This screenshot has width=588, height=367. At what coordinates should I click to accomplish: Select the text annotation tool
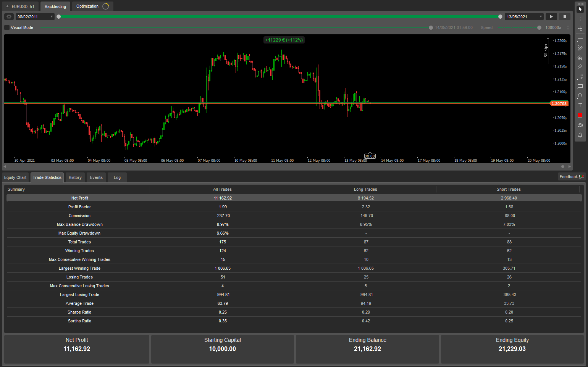click(580, 106)
